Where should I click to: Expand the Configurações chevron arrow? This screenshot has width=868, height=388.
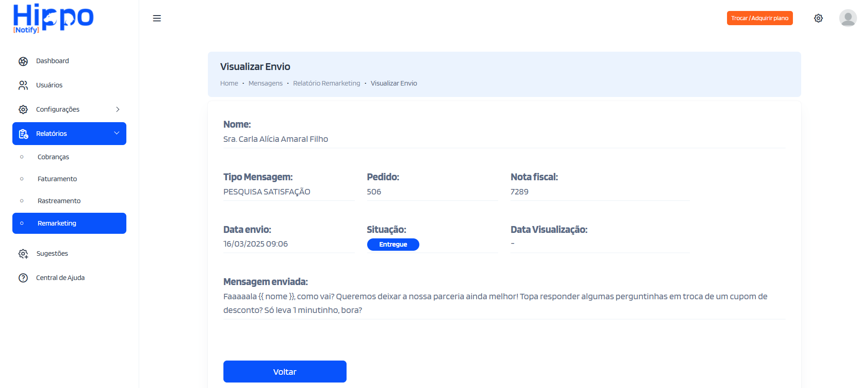[x=118, y=109]
